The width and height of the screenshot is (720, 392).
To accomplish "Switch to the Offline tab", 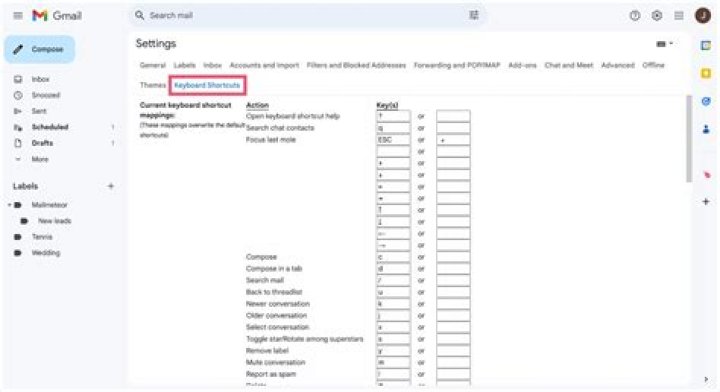I will [653, 65].
